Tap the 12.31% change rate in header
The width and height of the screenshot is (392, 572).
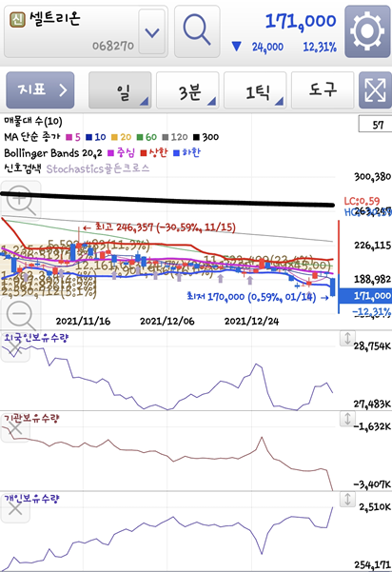click(x=320, y=47)
